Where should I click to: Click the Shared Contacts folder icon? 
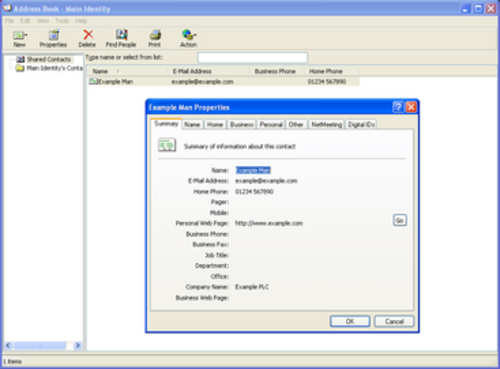pyautogui.click(x=20, y=59)
